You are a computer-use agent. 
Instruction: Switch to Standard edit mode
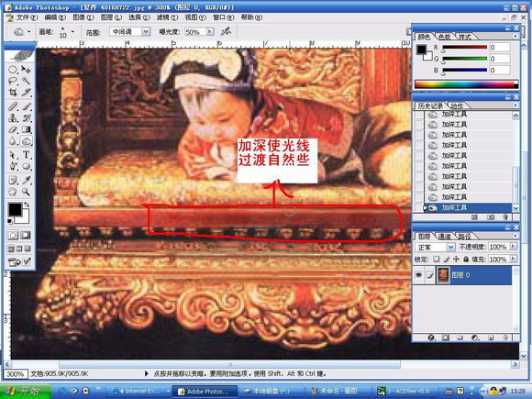click(x=13, y=235)
